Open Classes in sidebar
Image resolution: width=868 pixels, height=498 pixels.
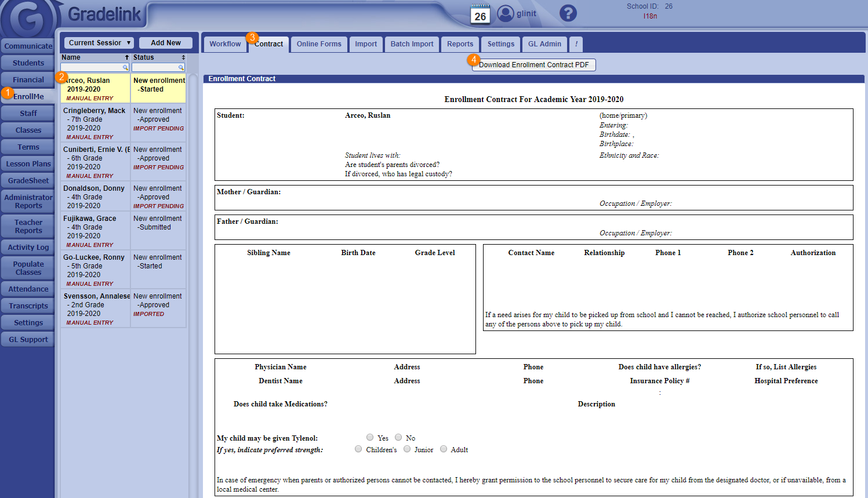28,130
